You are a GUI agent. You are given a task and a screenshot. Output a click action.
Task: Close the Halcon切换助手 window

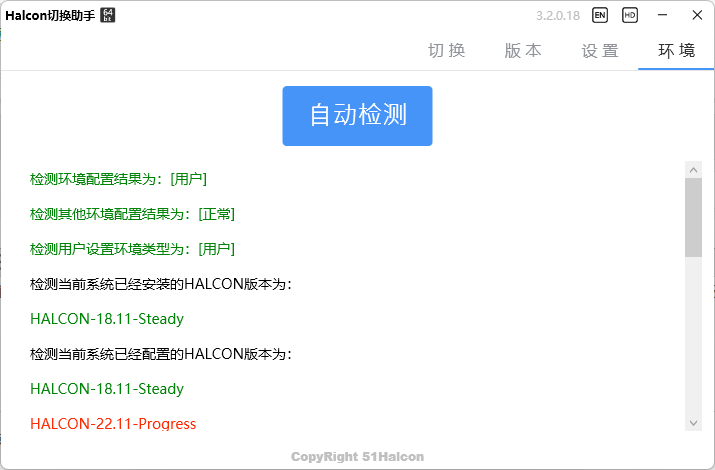(697, 15)
